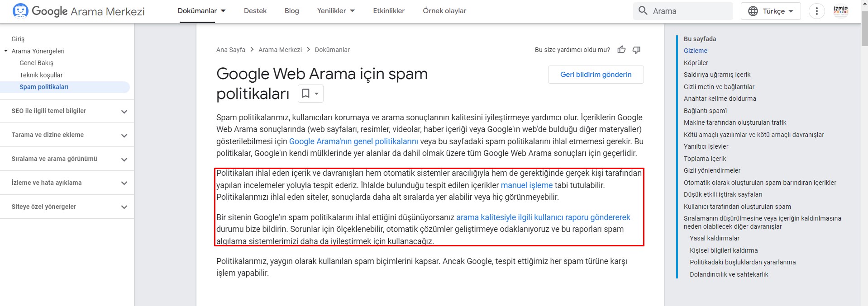The width and height of the screenshot is (868, 306).
Task: Open the Örnek olaylar menu item
Action: 444,11
